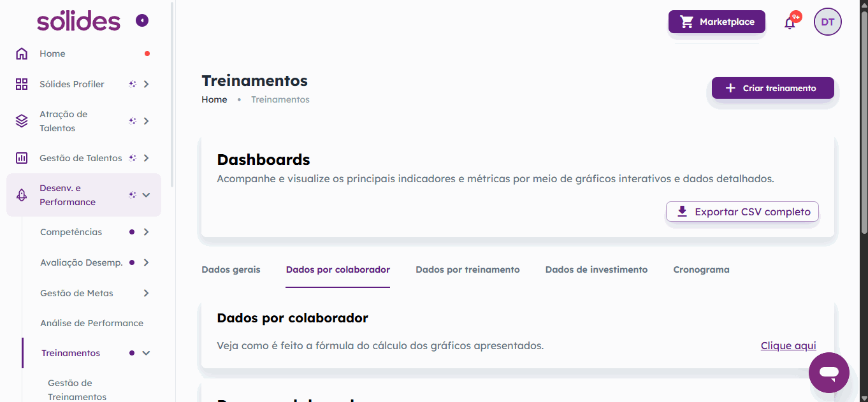Select the Dados por colaborador tab
Screen dimensions: 868x402
point(338,269)
